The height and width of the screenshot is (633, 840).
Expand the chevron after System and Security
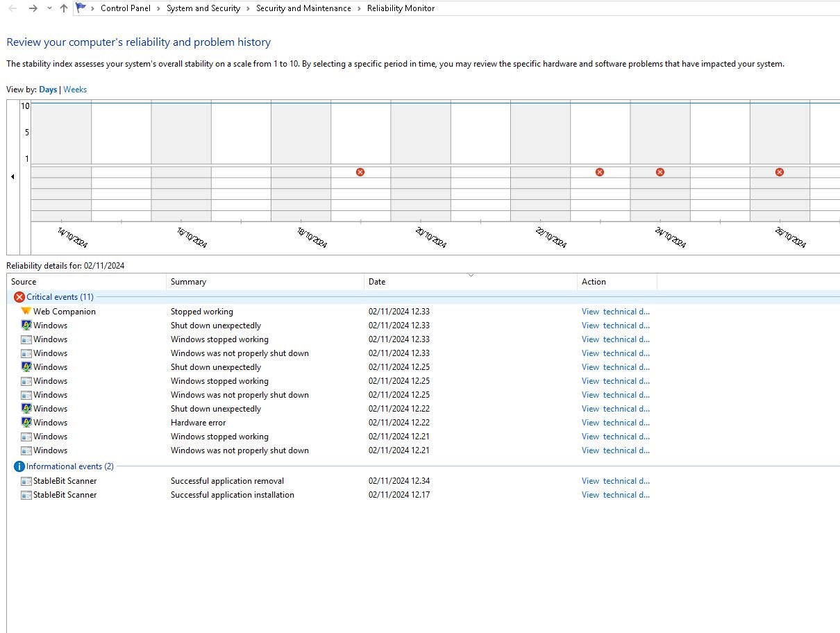(x=249, y=8)
